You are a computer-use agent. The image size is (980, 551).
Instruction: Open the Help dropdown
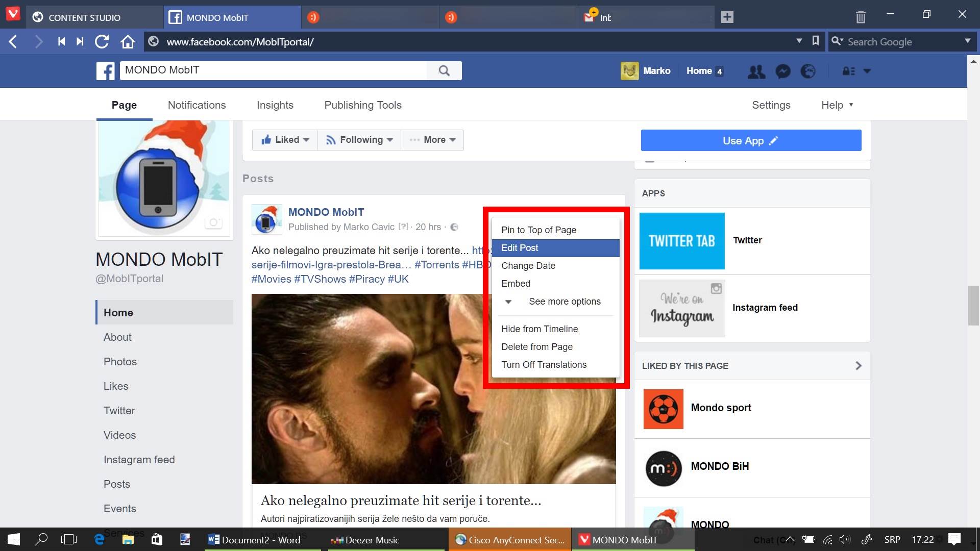click(x=837, y=105)
